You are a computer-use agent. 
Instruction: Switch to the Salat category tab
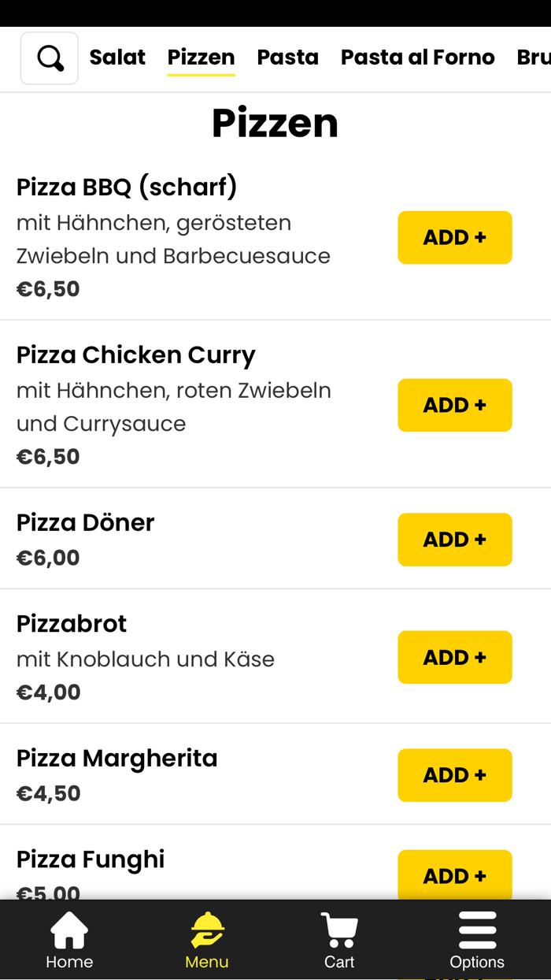(117, 57)
